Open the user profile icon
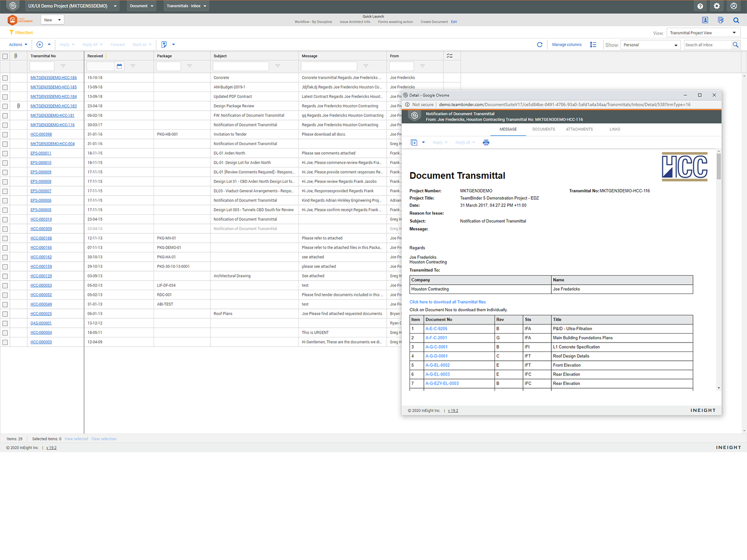 click(734, 6)
